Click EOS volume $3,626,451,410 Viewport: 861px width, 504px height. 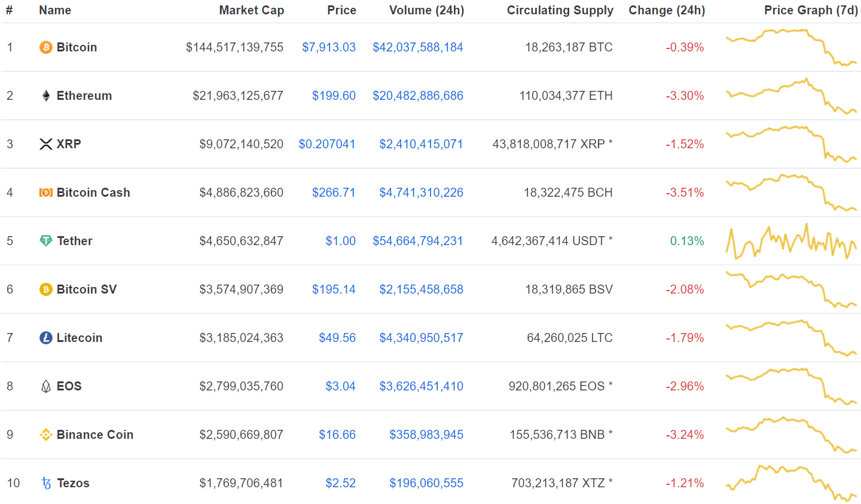[422, 386]
